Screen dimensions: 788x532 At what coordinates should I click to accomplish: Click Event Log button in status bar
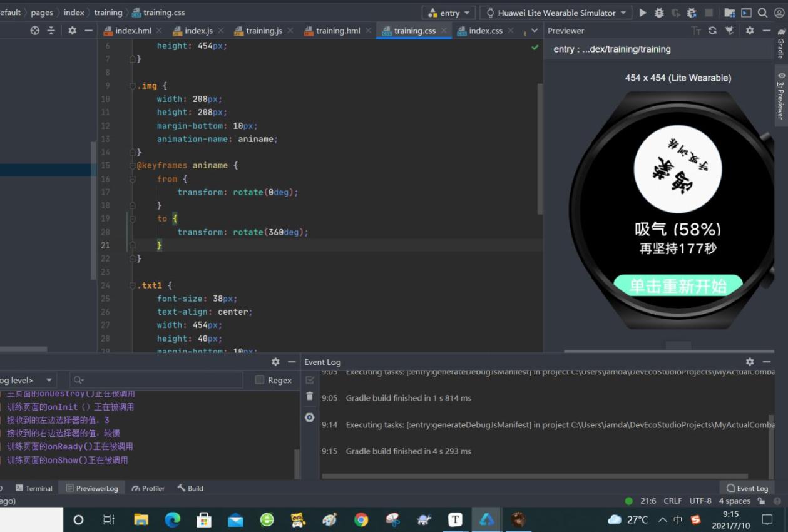[747, 488]
